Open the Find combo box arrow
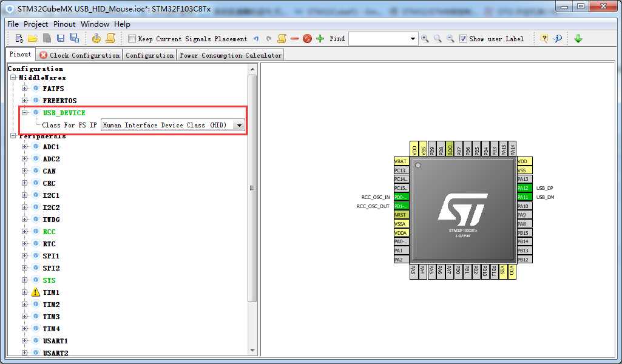 pos(413,38)
